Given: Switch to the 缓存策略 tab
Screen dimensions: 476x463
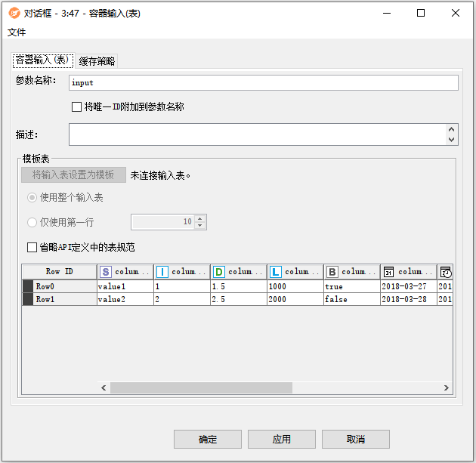Looking at the screenshot, I should [97, 61].
